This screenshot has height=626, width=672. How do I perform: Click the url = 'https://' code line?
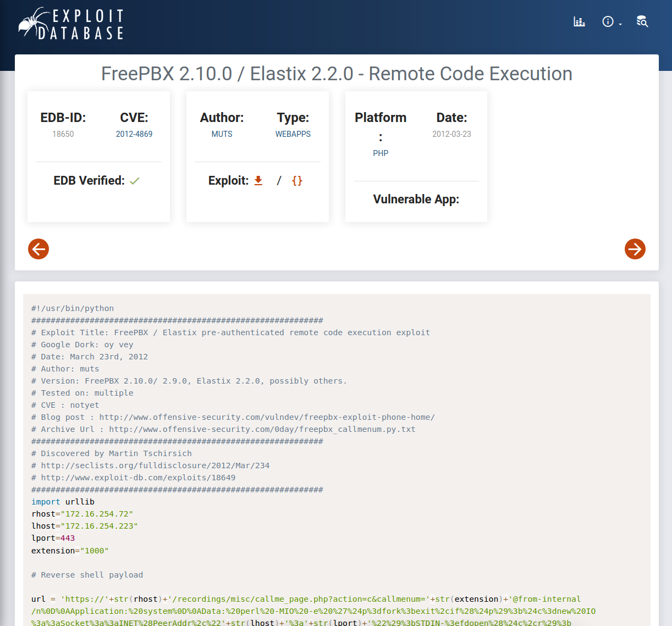click(x=306, y=599)
